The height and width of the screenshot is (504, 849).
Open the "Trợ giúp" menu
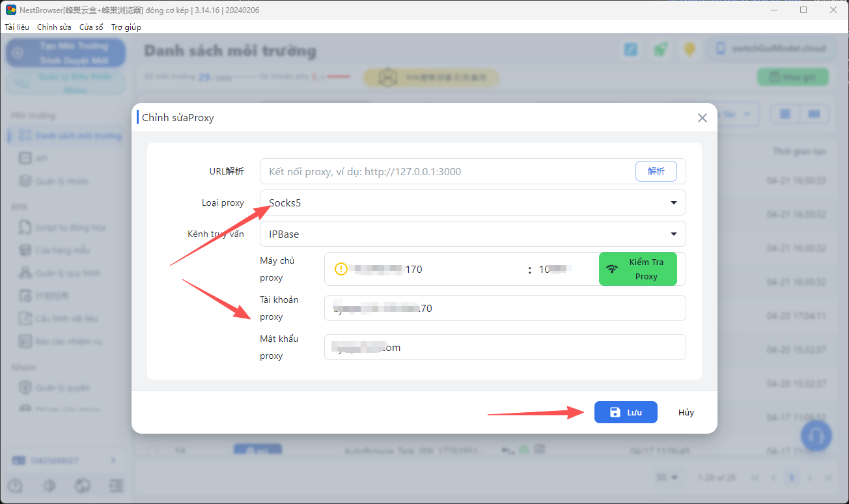(x=126, y=27)
